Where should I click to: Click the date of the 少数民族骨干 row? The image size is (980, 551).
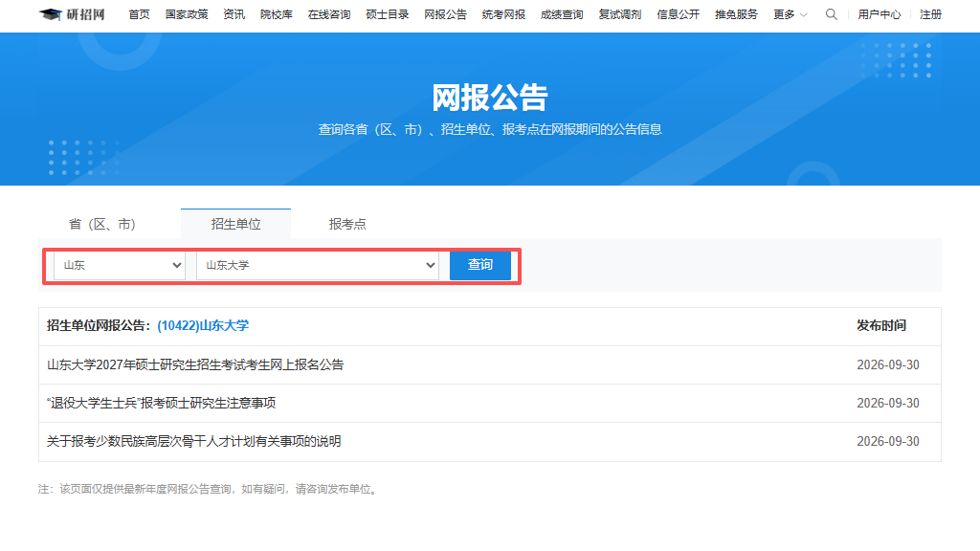[888, 441]
